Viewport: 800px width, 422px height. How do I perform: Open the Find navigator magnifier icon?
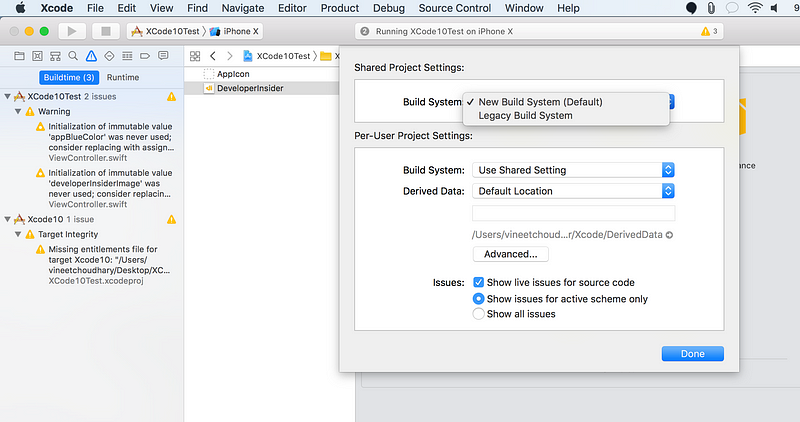(73, 56)
